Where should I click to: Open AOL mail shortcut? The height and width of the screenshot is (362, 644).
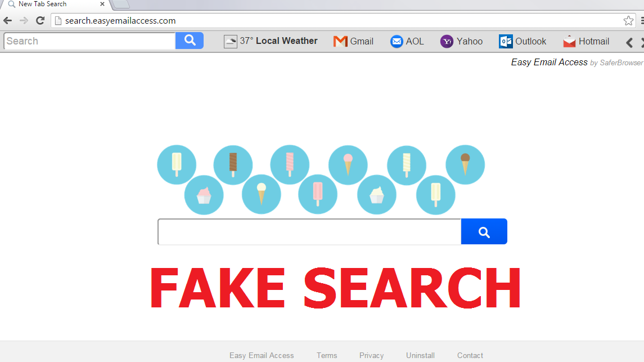tap(407, 41)
